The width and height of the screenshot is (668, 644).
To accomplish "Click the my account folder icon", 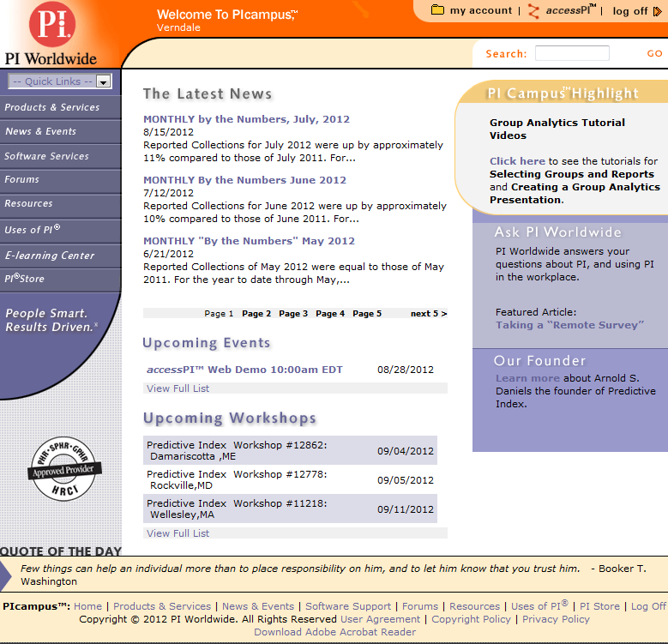I will 437,9.
